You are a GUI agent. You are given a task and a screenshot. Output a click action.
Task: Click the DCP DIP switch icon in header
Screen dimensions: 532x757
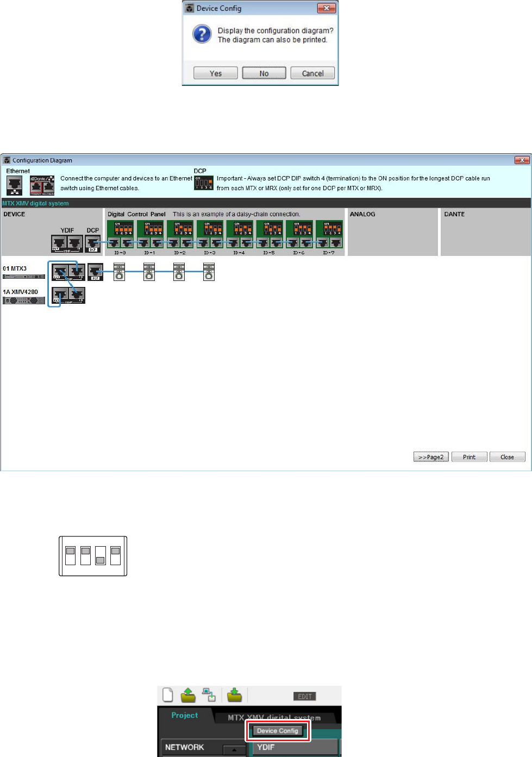pyautogui.click(x=204, y=183)
